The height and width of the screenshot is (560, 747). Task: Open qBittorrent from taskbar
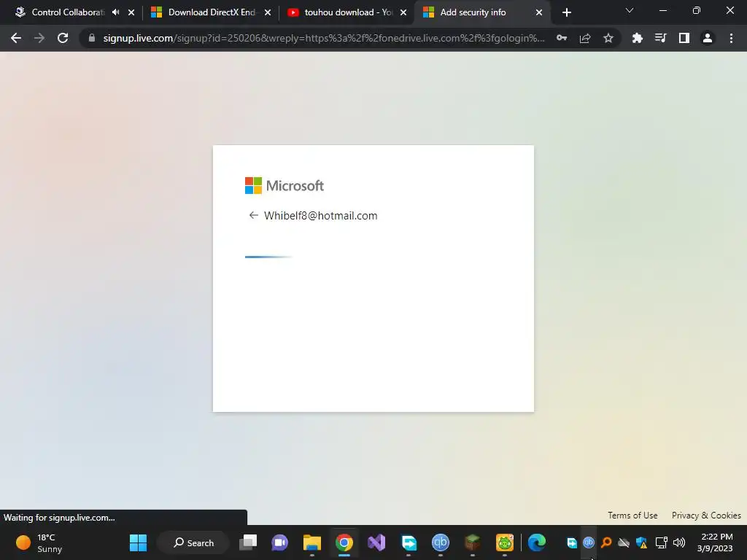tap(440, 542)
